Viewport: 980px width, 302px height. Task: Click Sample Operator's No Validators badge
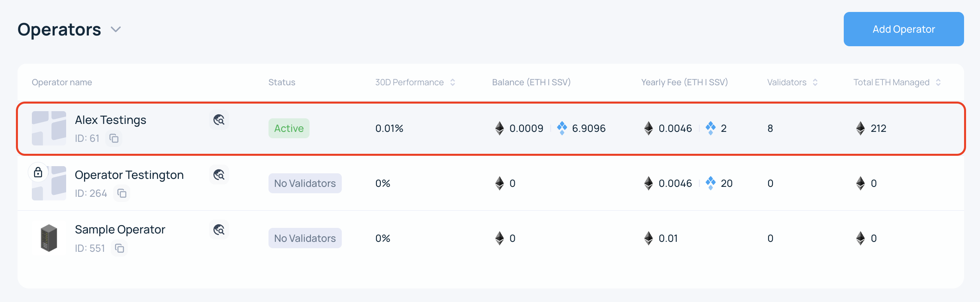pyautogui.click(x=305, y=238)
